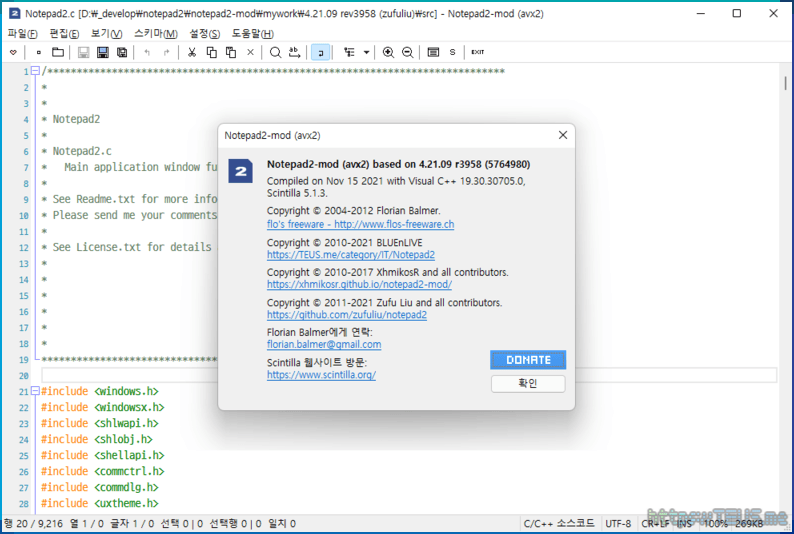This screenshot has height=534, width=794.
Task: Open the xhmikosr.github.io notepad2-mod link
Action: coord(360,284)
